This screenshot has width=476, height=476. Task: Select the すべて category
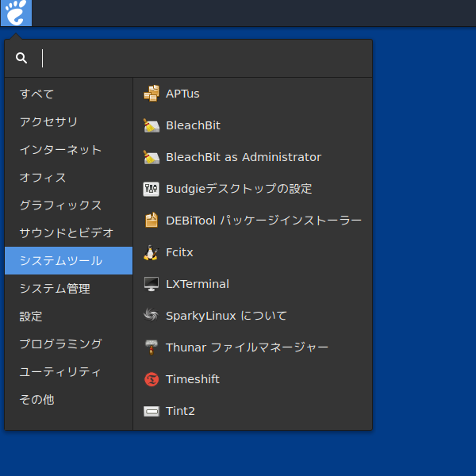tap(68, 94)
